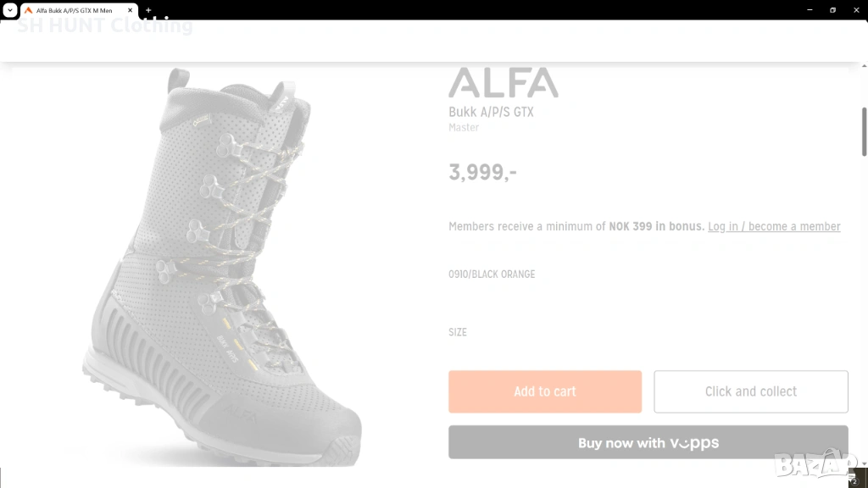Minimize the browser window

point(810,10)
